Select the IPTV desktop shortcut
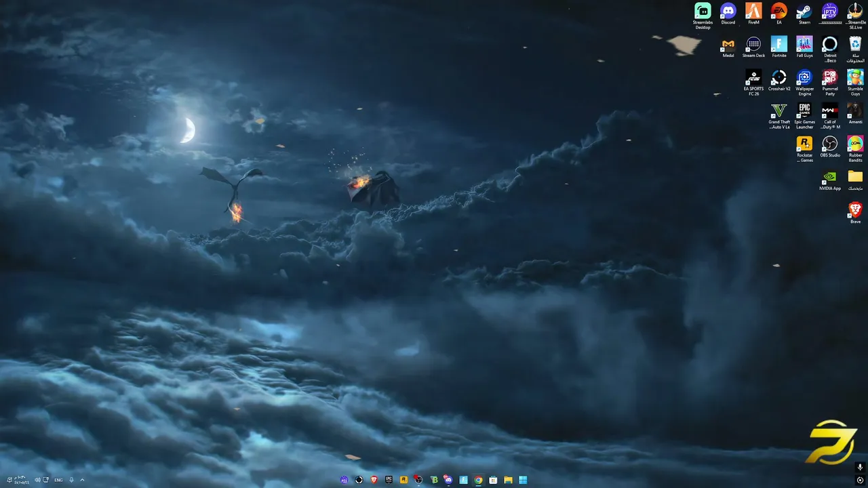The image size is (868, 488). point(830,14)
